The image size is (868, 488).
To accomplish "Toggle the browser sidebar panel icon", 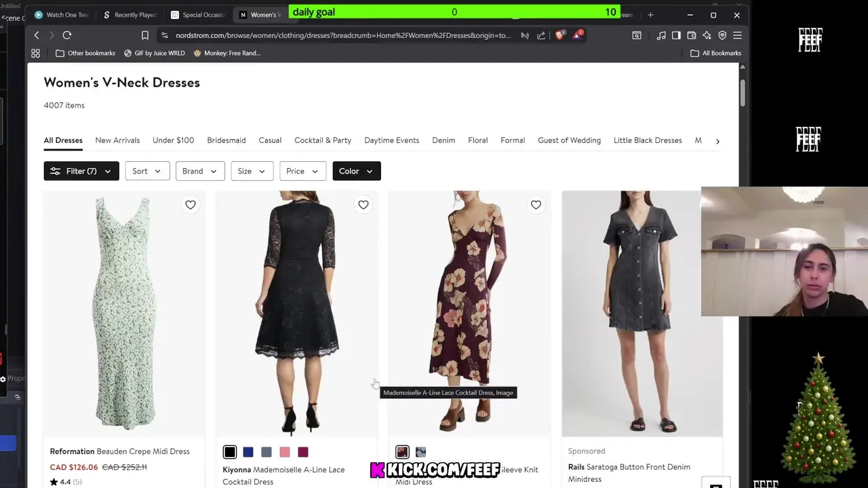I will pos(676,35).
